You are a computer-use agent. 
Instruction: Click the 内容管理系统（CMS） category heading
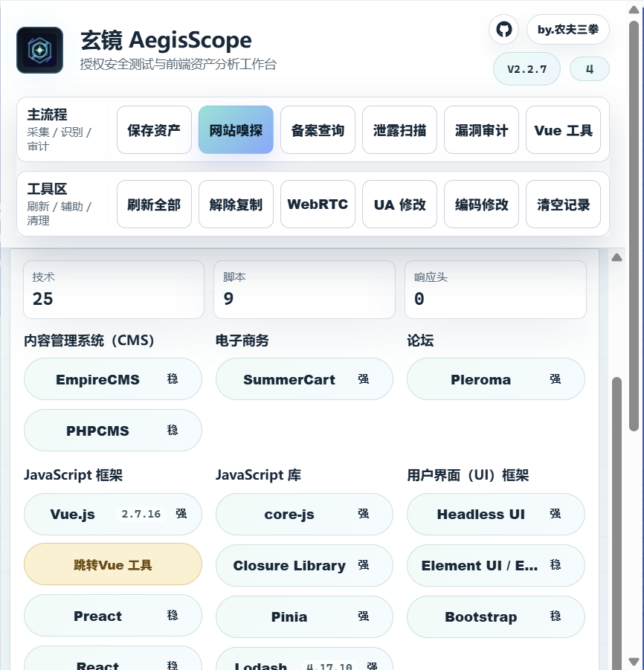click(x=89, y=341)
